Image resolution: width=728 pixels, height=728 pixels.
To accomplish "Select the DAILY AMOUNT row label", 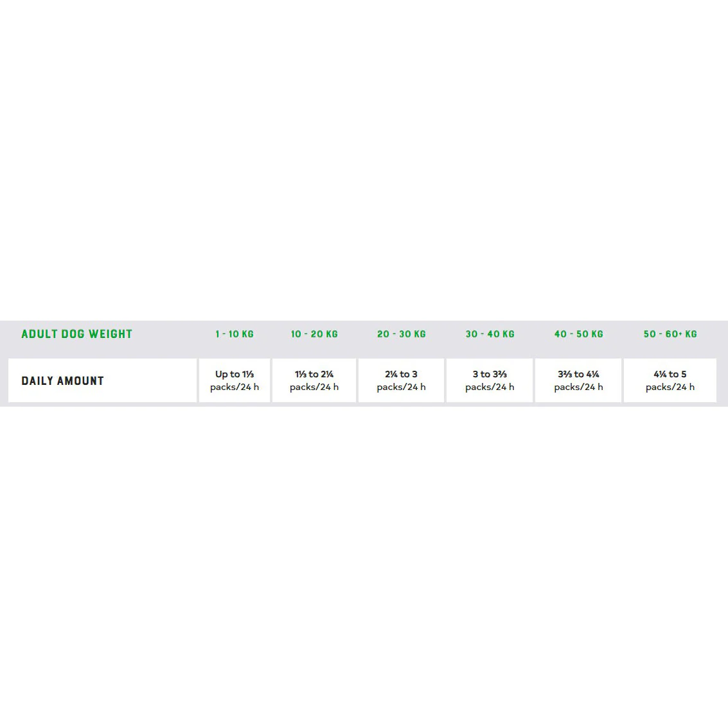I will tap(63, 381).
